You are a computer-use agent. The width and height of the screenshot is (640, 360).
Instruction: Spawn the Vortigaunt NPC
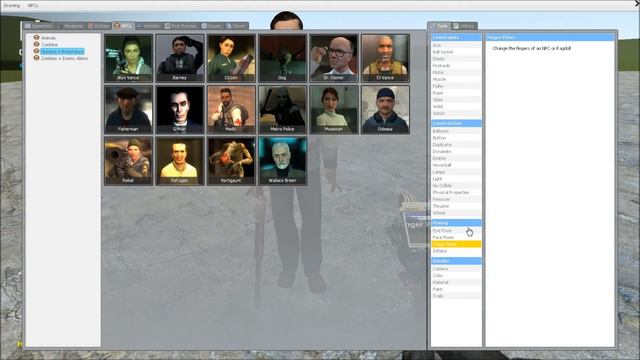pos(231,161)
